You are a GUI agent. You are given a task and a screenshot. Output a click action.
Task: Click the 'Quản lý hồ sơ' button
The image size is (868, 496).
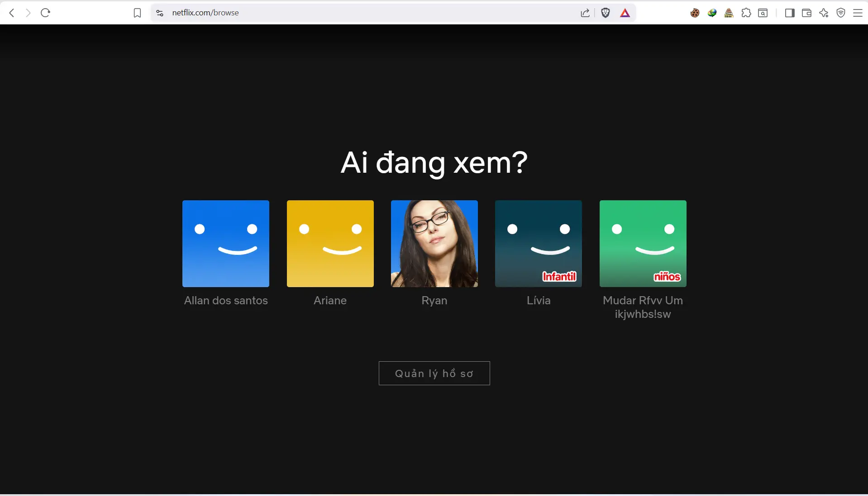coord(434,373)
